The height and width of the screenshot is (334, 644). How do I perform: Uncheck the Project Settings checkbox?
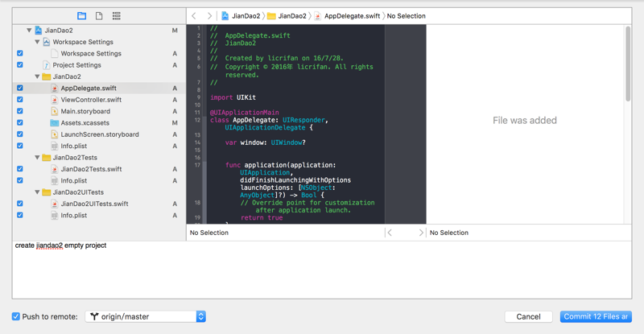click(19, 65)
